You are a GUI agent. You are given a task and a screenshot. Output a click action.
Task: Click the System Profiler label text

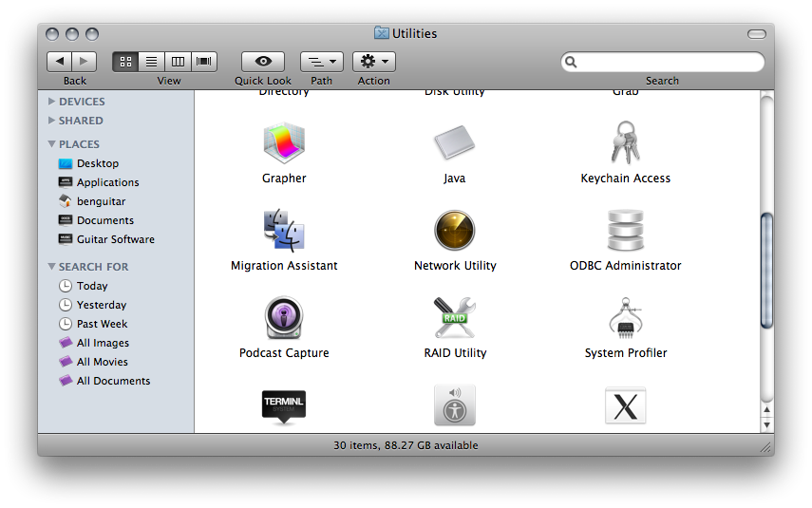626,352
